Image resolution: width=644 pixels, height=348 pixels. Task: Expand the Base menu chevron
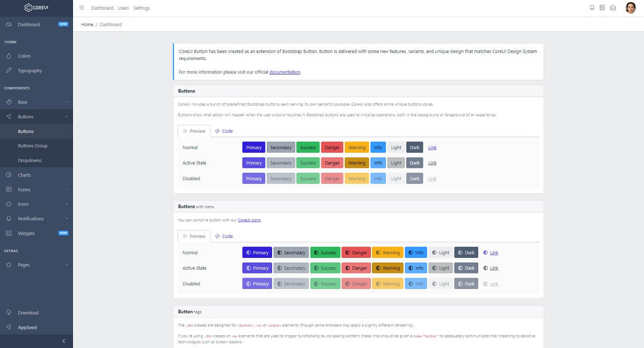[67, 102]
